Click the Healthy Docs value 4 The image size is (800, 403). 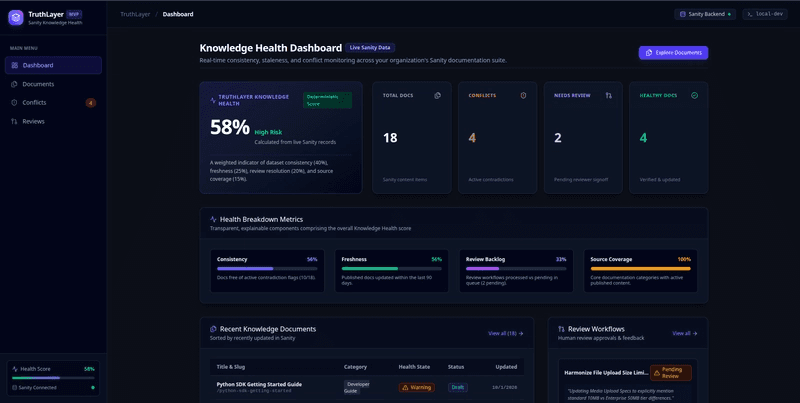[x=643, y=138]
